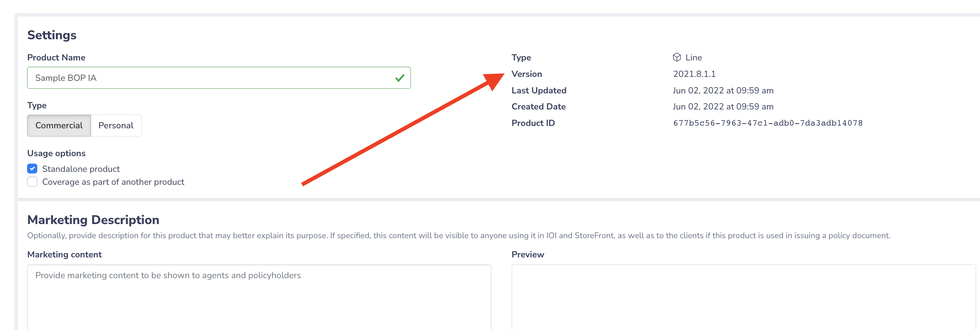Click the Marketing Description heading
Image resolution: width=980 pixels, height=330 pixels.
93,220
